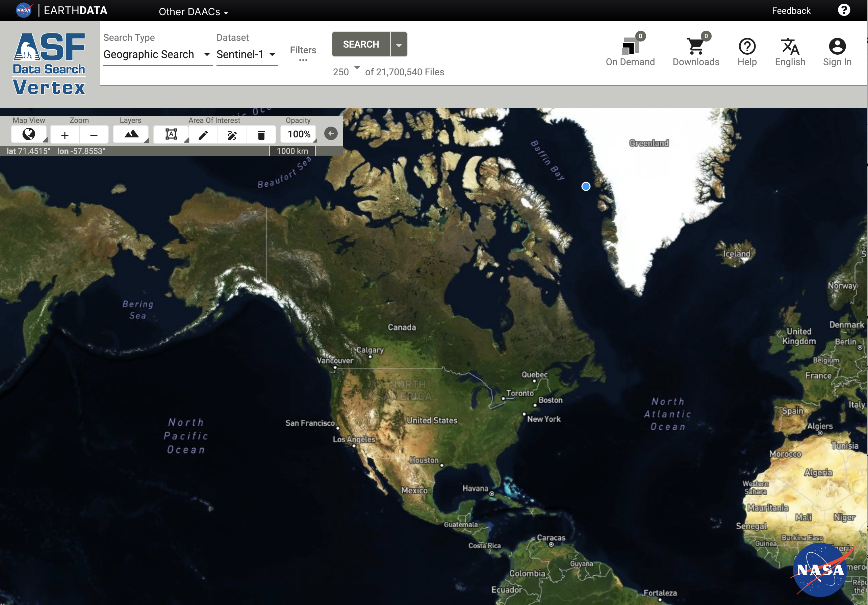Viewport: 868px width, 605px height.
Task: Zoom in with the plus button
Action: tap(65, 135)
